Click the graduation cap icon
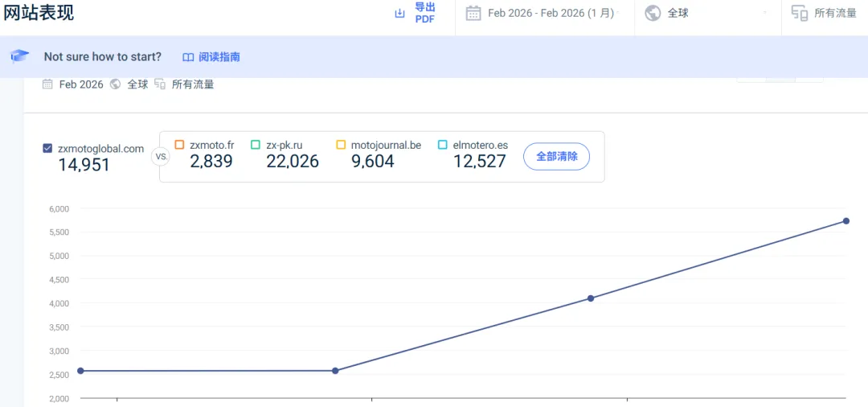 (20, 56)
